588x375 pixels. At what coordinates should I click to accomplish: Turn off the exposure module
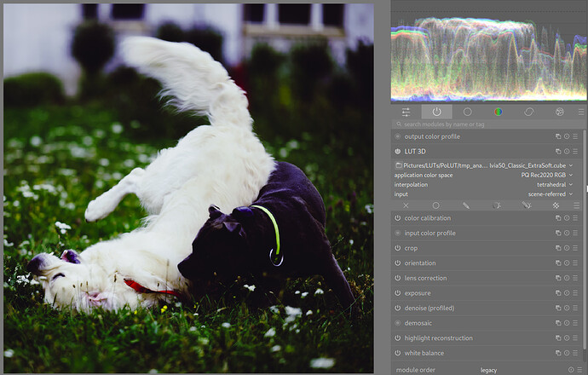(x=397, y=293)
